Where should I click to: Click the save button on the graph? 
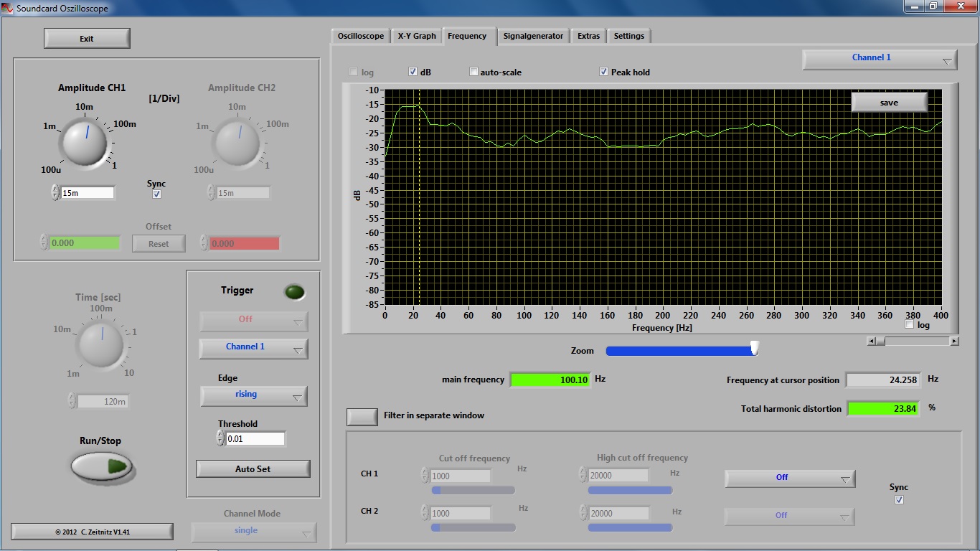(889, 103)
